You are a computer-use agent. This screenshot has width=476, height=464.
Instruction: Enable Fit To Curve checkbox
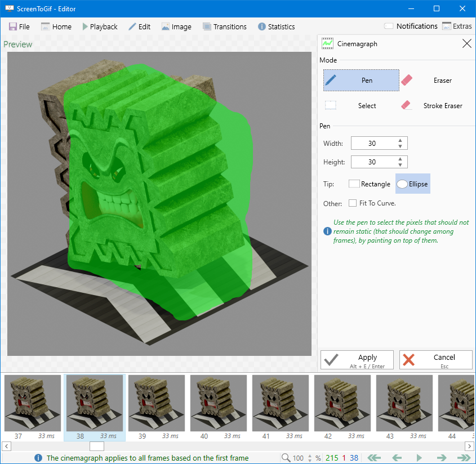353,203
